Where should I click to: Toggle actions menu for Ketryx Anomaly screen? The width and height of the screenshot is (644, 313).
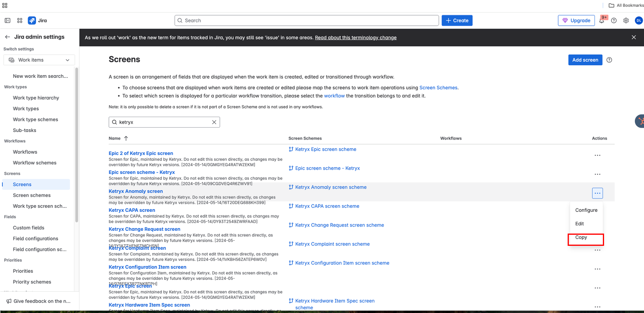tap(597, 193)
